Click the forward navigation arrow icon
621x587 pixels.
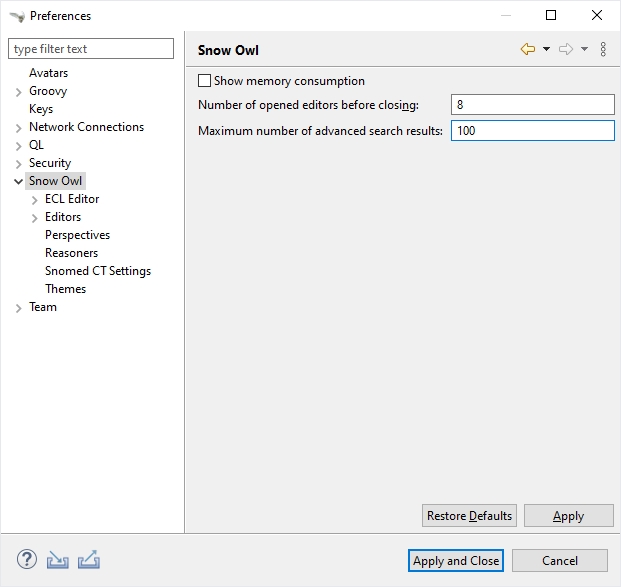(565, 49)
